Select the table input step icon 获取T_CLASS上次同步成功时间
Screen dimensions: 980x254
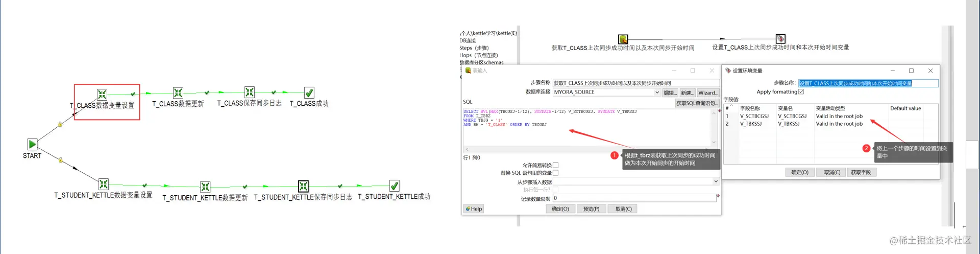[623, 39]
